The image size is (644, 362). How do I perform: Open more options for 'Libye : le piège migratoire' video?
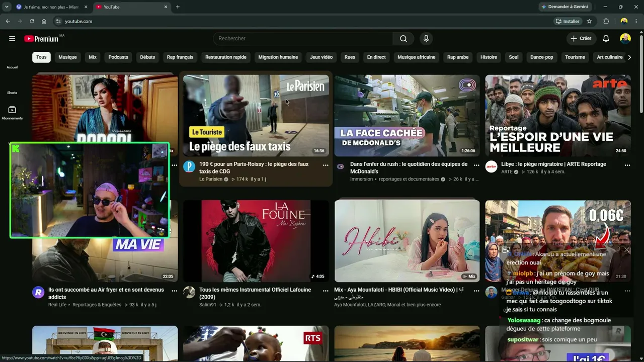pyautogui.click(x=627, y=165)
